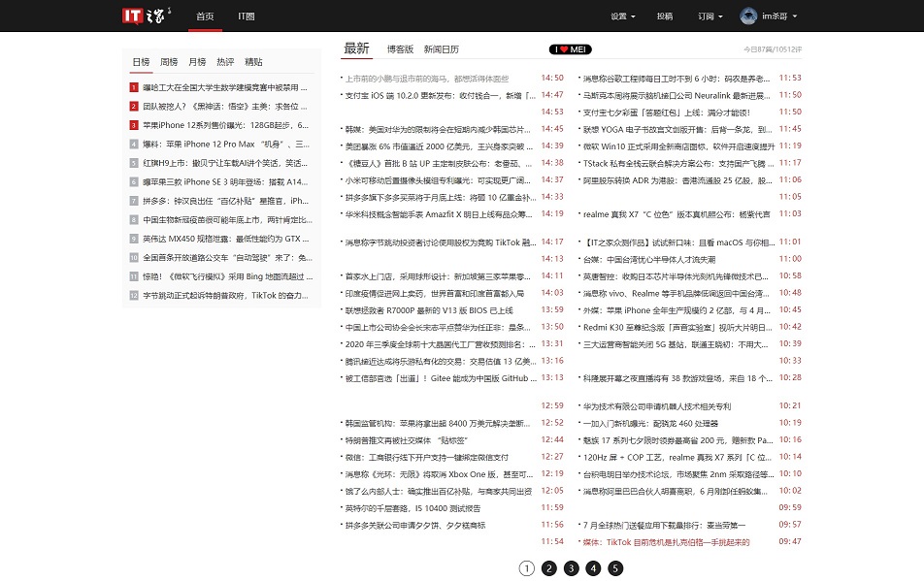
Task: Open the TStack 私有全栈云 headline
Action: pos(678,164)
